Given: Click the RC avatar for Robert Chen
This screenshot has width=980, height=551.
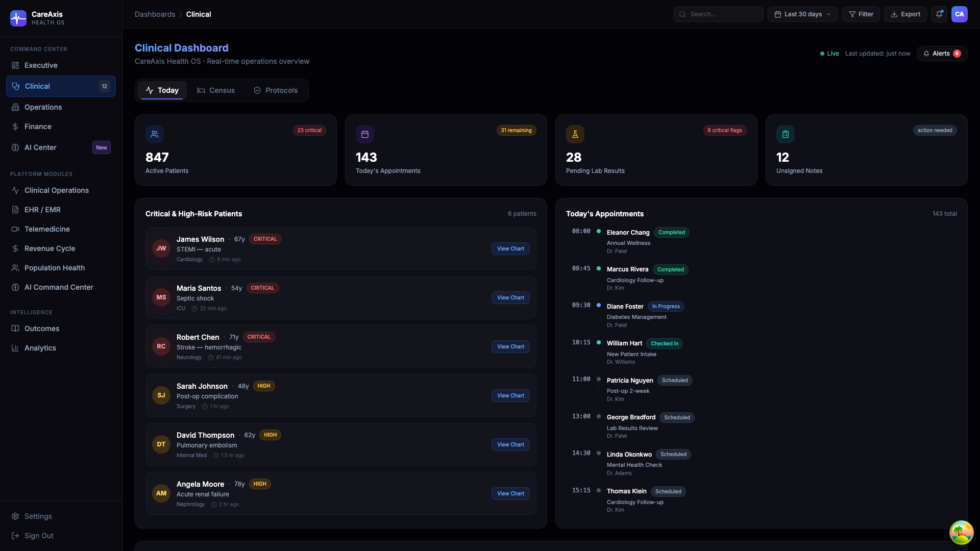Looking at the screenshot, I should pyautogui.click(x=161, y=346).
